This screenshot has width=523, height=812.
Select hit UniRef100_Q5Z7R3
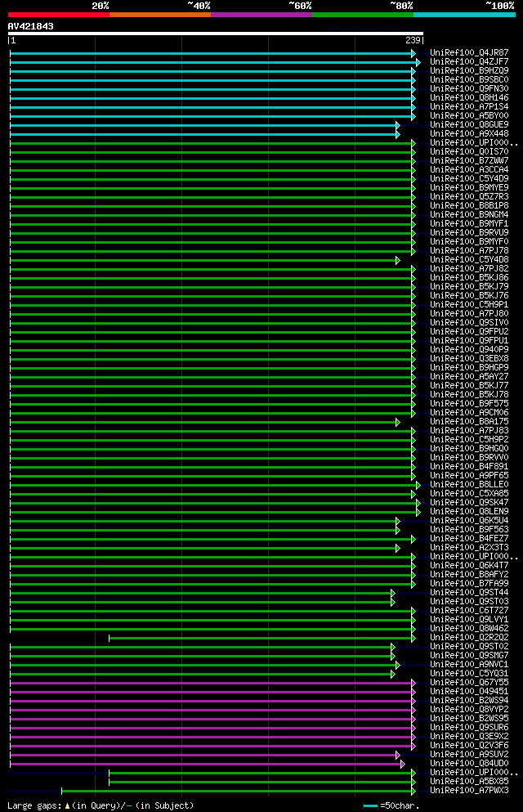pyautogui.click(x=469, y=197)
